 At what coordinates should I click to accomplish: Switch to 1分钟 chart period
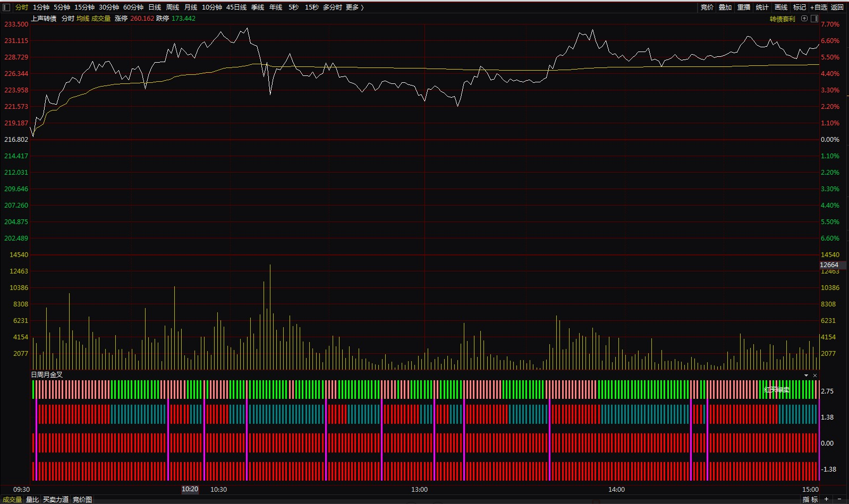[41, 7]
